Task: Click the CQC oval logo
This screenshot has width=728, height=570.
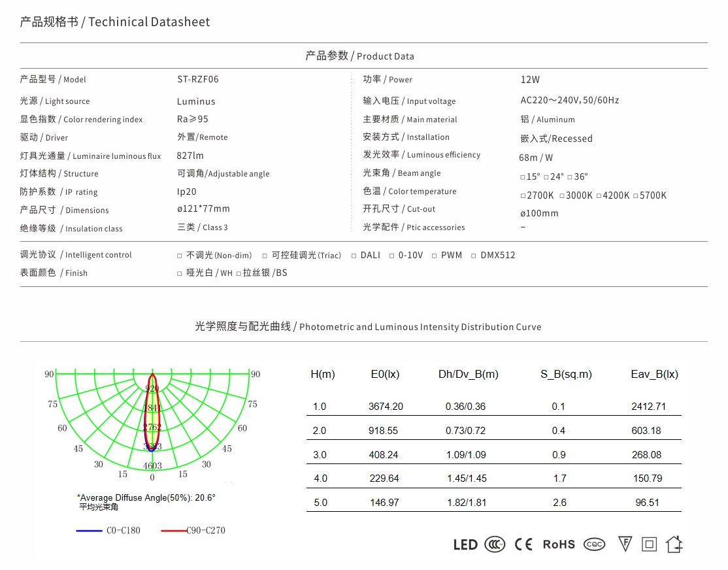Action: pos(594,545)
